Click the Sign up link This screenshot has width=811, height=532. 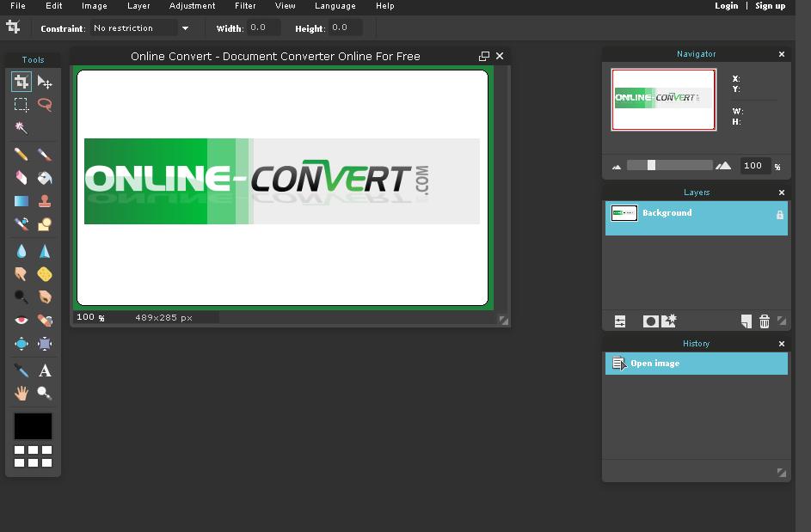tap(770, 6)
